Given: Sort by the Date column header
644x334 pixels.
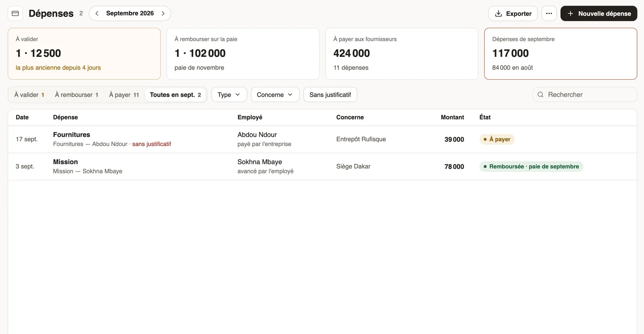Looking at the screenshot, I should point(22,117).
